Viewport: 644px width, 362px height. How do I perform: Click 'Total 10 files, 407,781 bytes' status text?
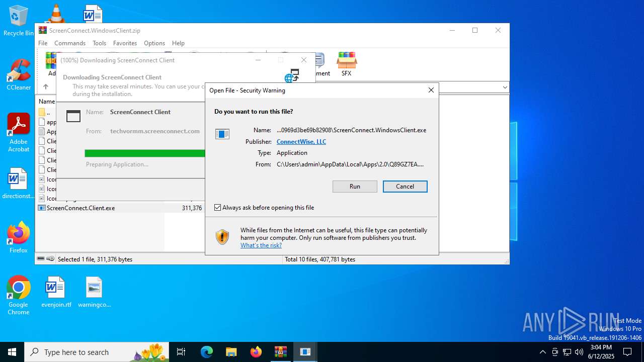point(320,259)
